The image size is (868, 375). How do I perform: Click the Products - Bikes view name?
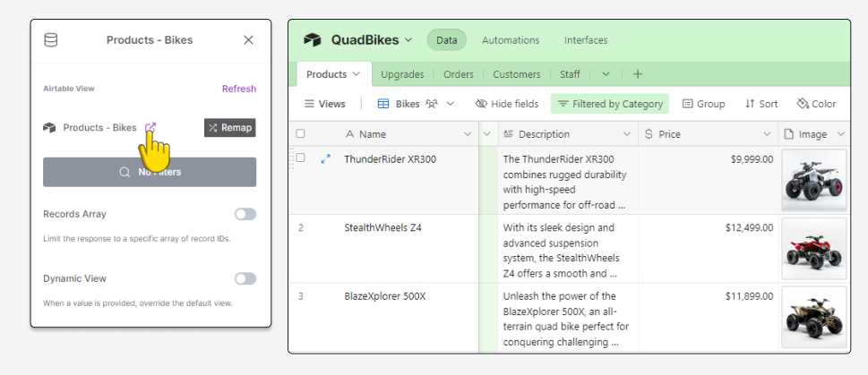click(x=99, y=128)
